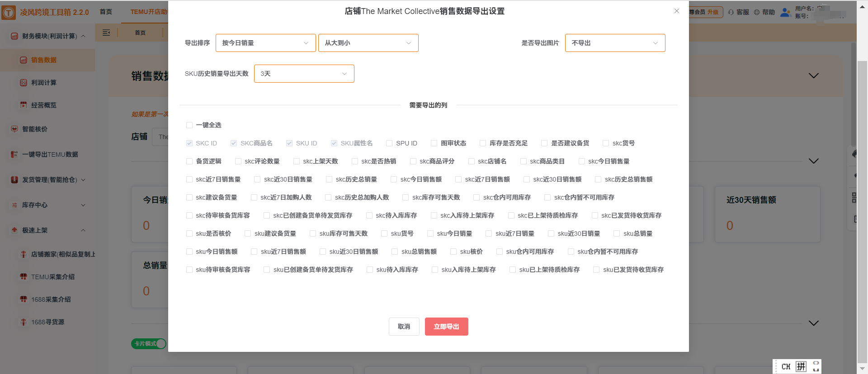Check the 一键全选 checkbox
This screenshot has height=374, width=868.
(189, 125)
